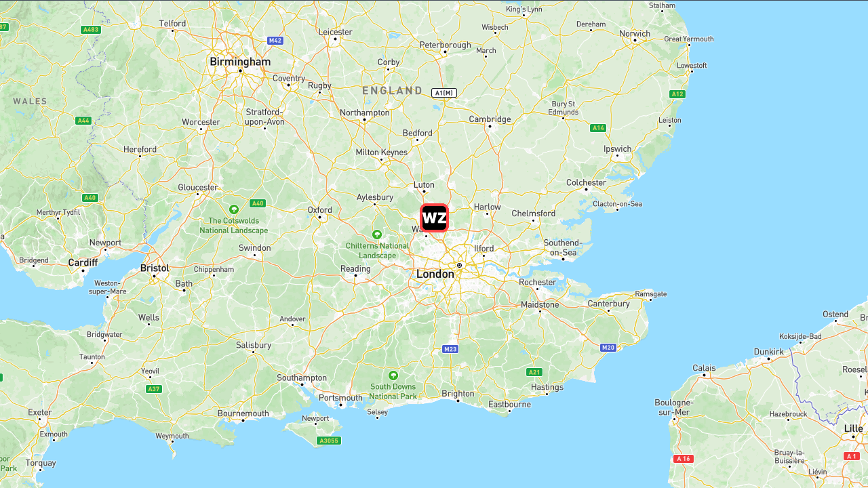Click the A14 road shield
The image size is (868, 488).
click(597, 127)
